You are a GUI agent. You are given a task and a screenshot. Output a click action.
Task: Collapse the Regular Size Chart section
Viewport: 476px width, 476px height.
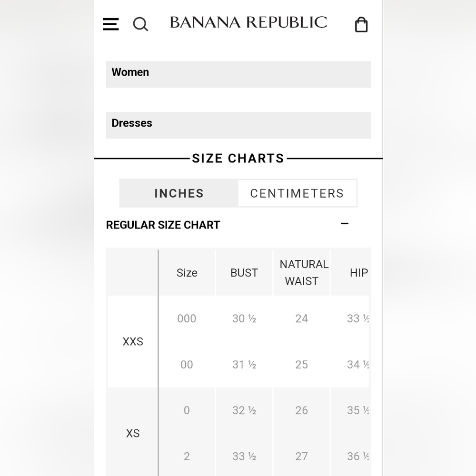(x=345, y=224)
